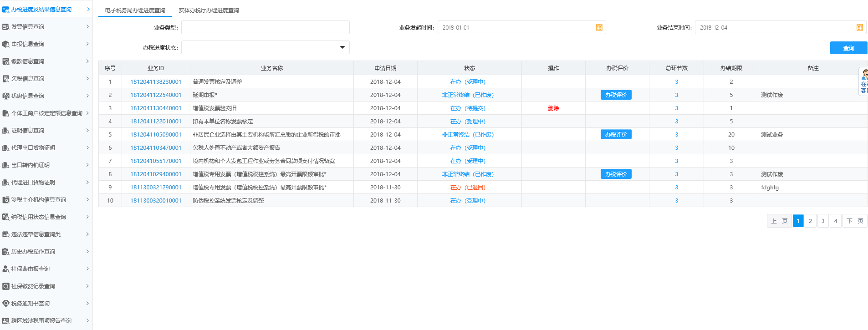Click the 申报信息查询 sidebar icon
The width and height of the screenshot is (868, 330).
[x=5, y=44]
